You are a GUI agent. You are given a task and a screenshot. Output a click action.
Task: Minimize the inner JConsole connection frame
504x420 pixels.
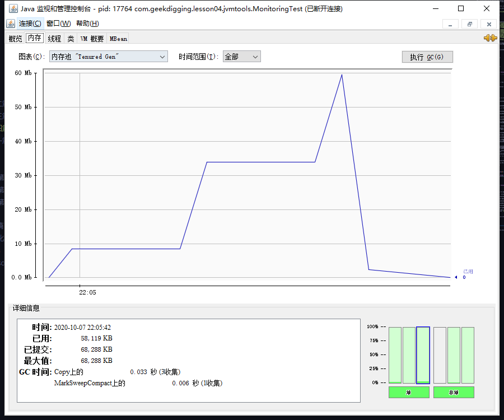[450, 24]
